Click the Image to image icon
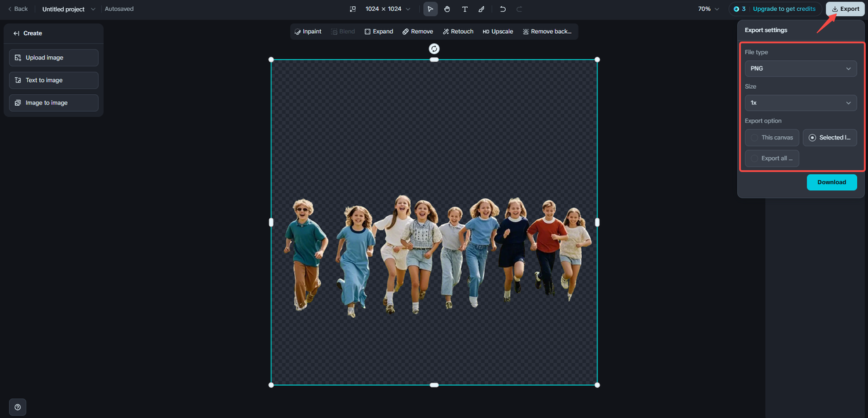The image size is (868, 418). [18, 103]
